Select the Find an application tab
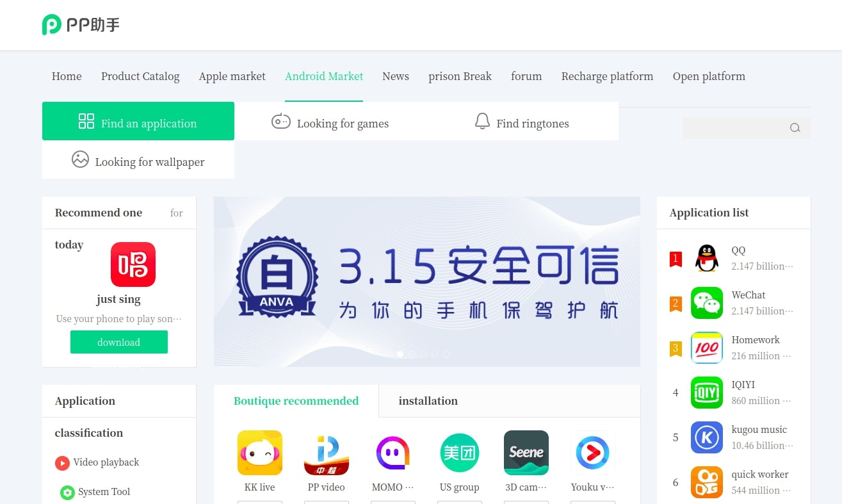 click(138, 121)
